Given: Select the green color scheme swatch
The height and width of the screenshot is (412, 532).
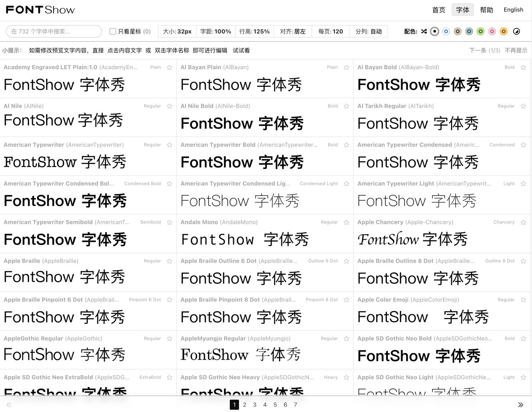Looking at the screenshot, I should point(481,32).
